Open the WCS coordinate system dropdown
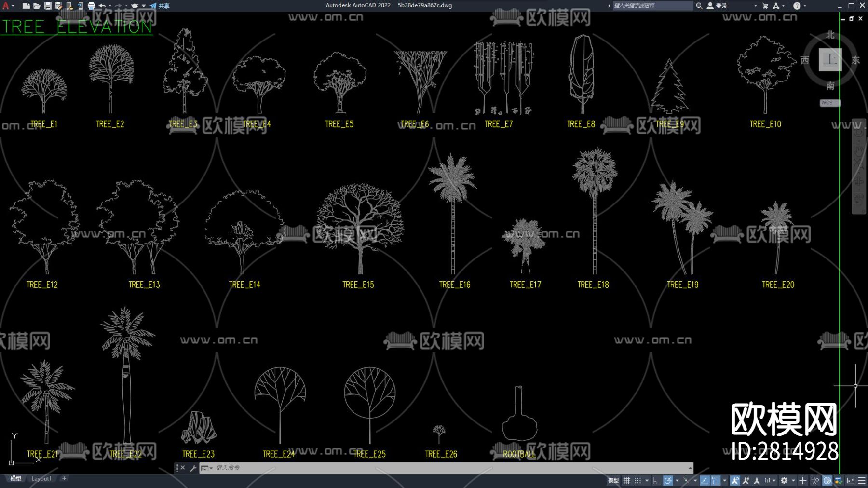The height and width of the screenshot is (488, 868). tap(830, 103)
